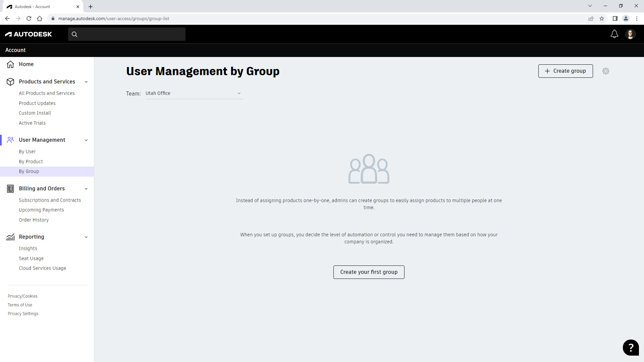The width and height of the screenshot is (644, 362).
Task: Open Order History
Action: point(34,220)
